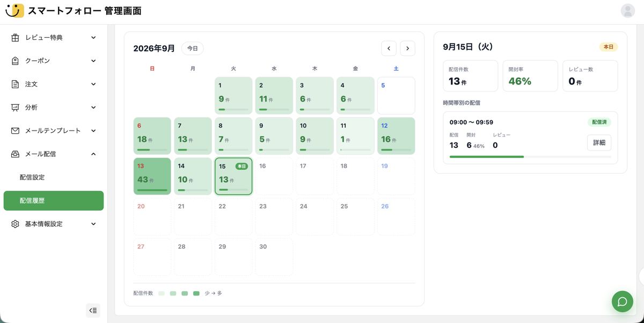Click the レビュー特典 gift icon
This screenshot has width=644, height=323.
[x=15, y=38]
